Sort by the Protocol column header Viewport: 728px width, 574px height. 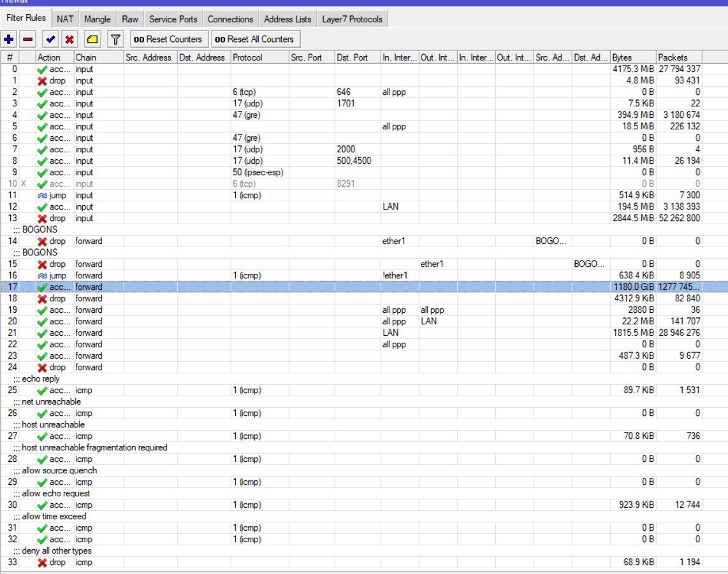(x=259, y=57)
